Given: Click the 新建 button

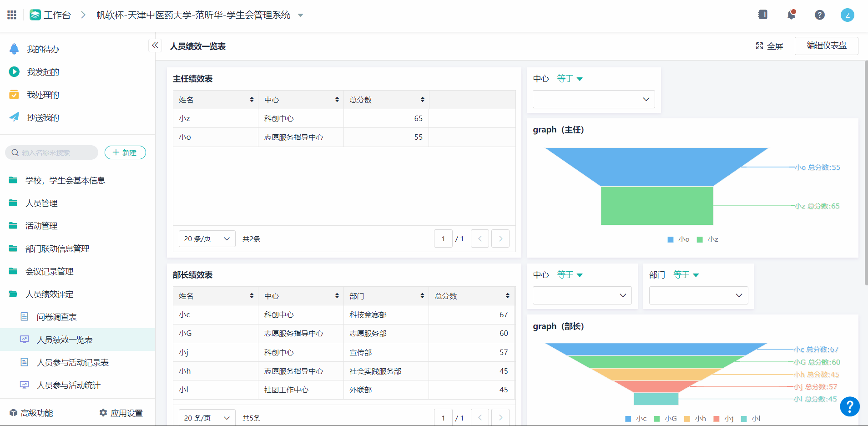Looking at the screenshot, I should 125,152.
